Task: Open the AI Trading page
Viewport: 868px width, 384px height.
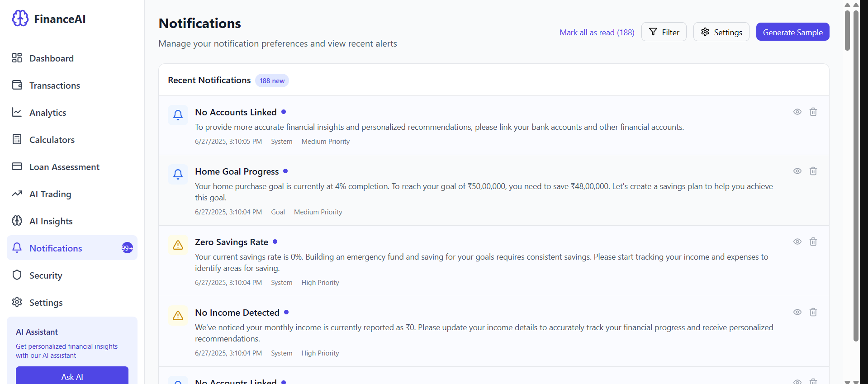Action: coord(72,194)
